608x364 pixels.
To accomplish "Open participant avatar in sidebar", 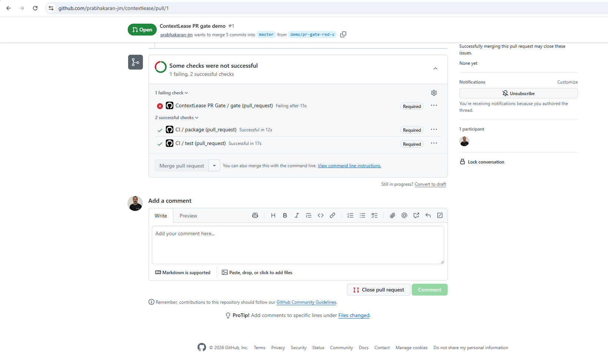I will coord(464,141).
